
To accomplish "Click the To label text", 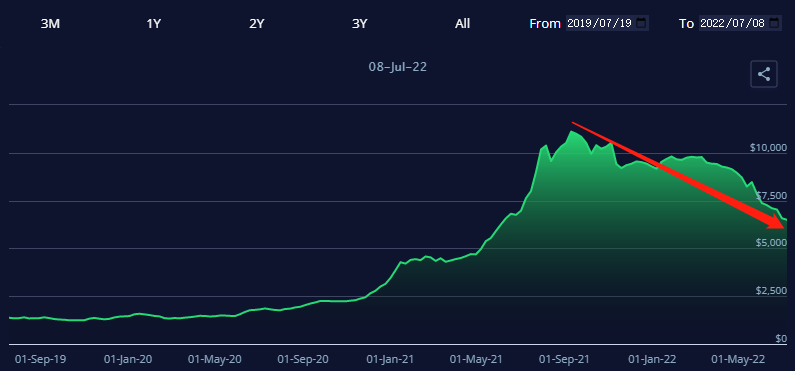I will [x=686, y=24].
